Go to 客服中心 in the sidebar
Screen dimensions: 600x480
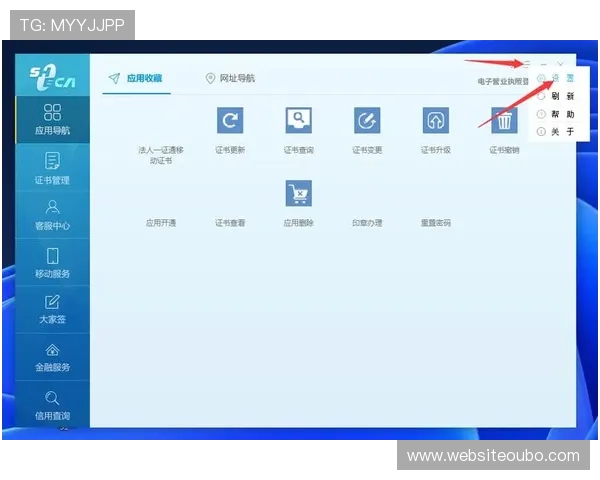[x=52, y=215]
